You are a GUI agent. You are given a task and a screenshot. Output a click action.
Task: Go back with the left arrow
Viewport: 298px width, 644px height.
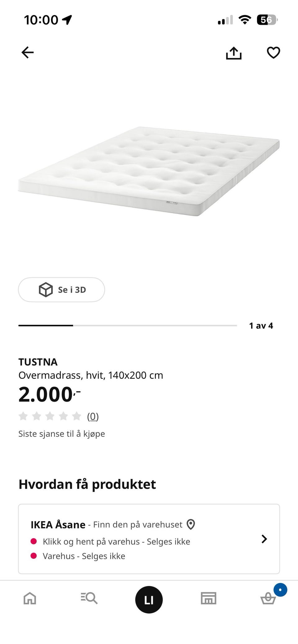[27, 52]
